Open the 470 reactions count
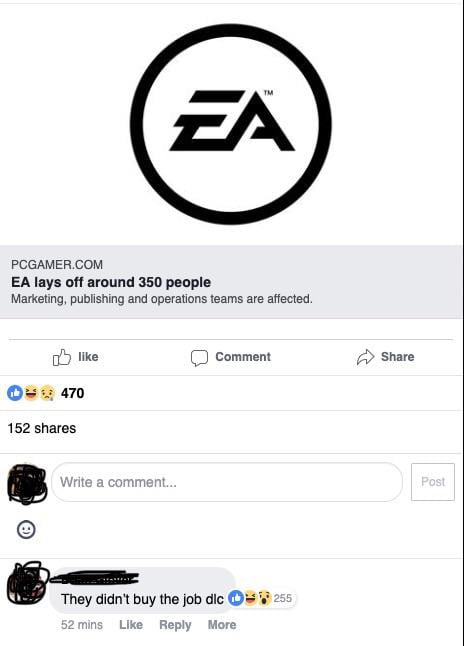The height and width of the screenshot is (646, 464). 73,393
